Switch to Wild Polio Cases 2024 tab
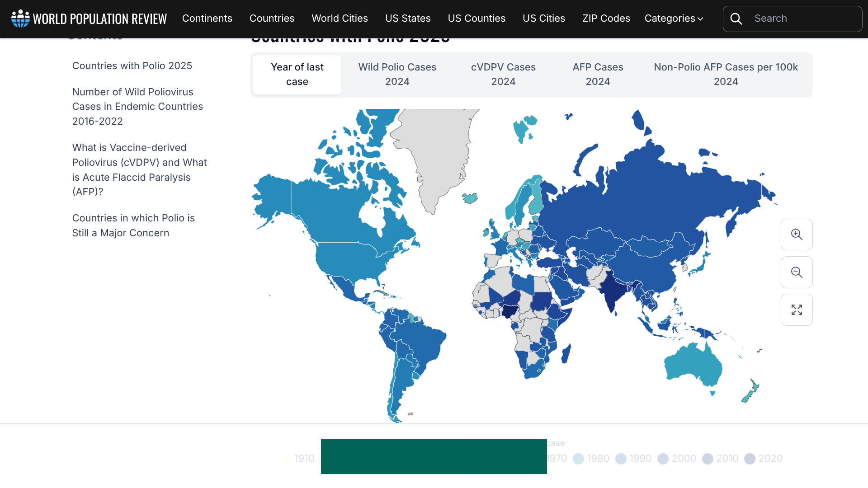Screen dimensions: 868x488 pos(397,75)
